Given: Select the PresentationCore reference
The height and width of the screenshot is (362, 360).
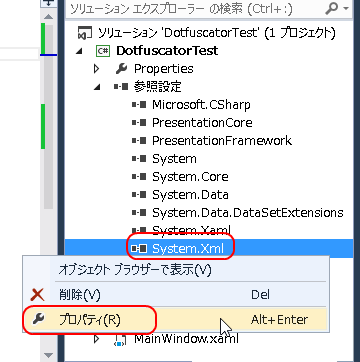Looking at the screenshot, I should [202, 123].
